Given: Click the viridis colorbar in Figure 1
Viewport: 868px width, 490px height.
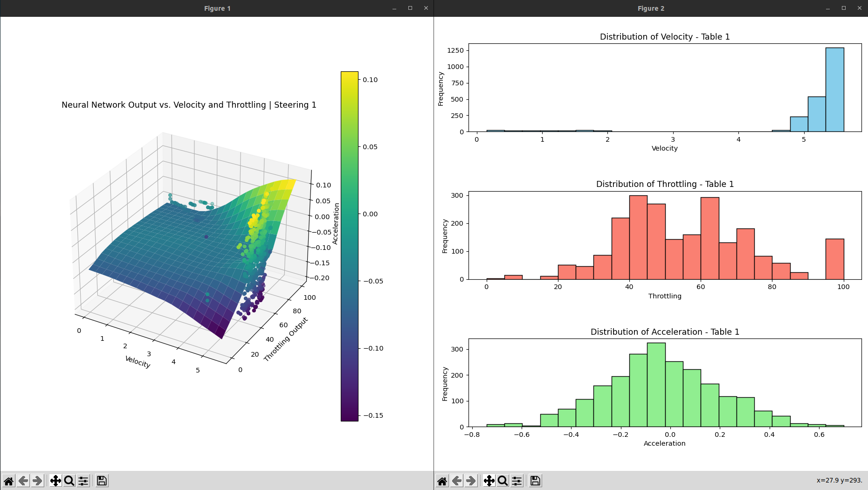Looking at the screenshot, I should tap(349, 246).
